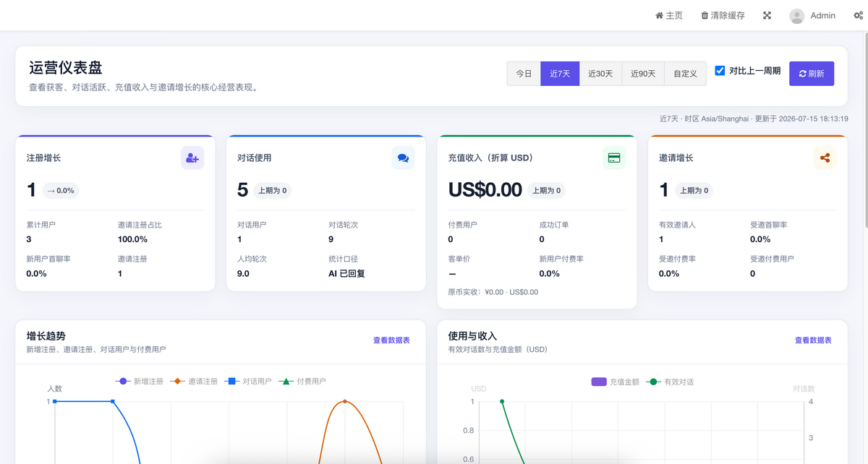Click the AI 已回复 value
This screenshot has height=464, width=868.
[x=346, y=273]
